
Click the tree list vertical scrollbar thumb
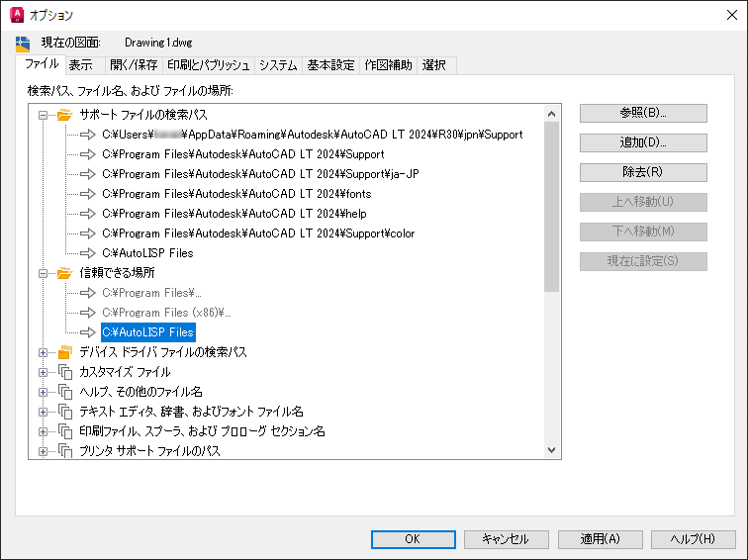(551, 207)
